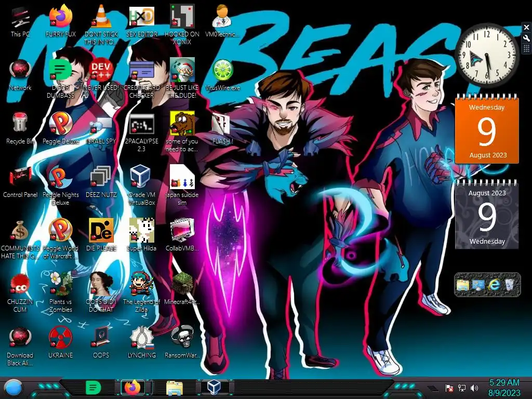
Task: Click the orange Wednesday 9 calendar gadget
Action: 487,129
